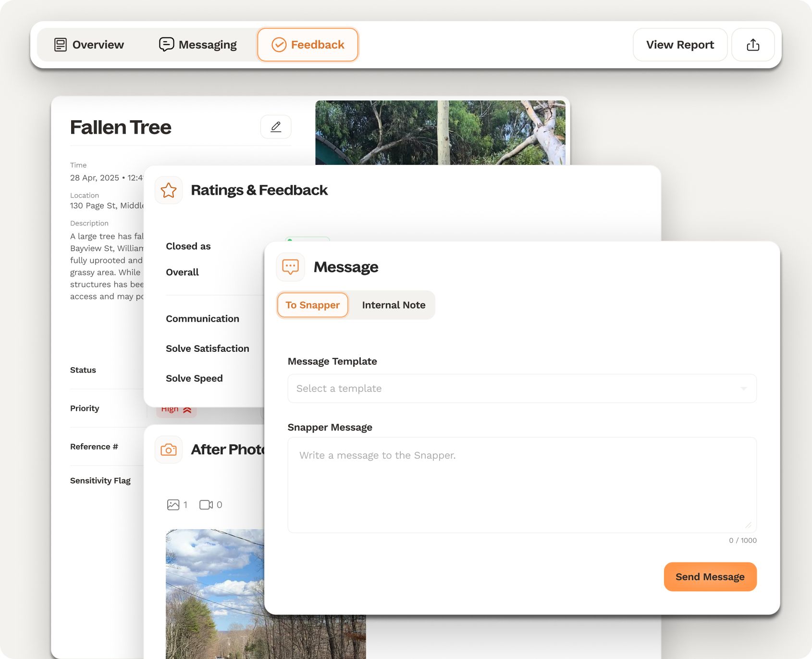
Task: Click the Overview document icon
Action: click(61, 45)
